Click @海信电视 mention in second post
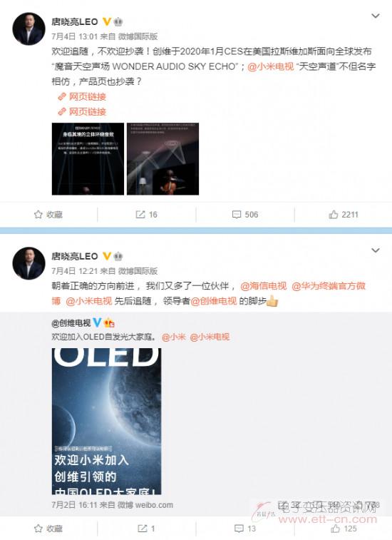Screen dimensions: 392x540 point(263,286)
